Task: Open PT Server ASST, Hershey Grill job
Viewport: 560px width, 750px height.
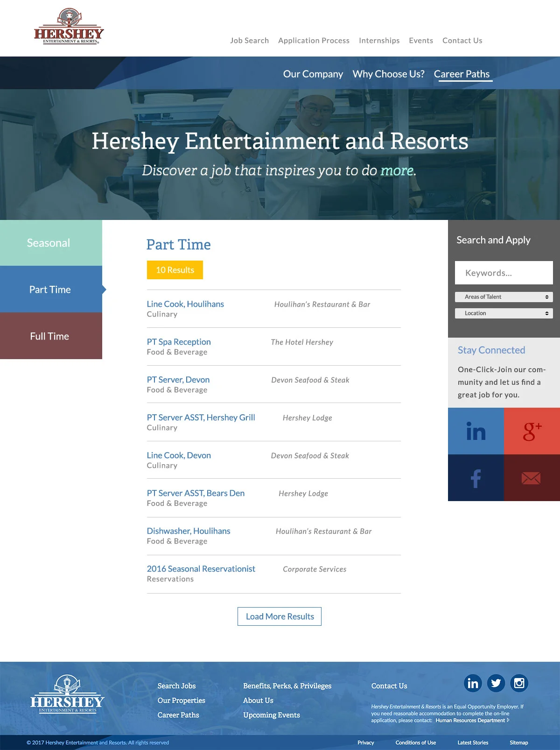Action: (201, 417)
